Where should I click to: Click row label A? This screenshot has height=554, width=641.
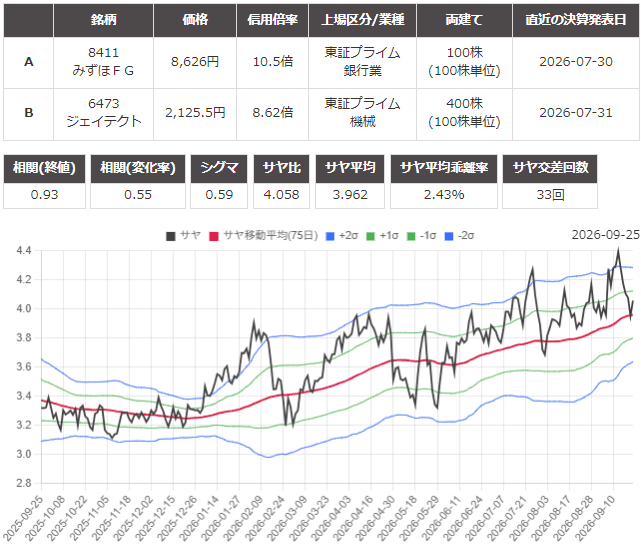click(x=29, y=62)
